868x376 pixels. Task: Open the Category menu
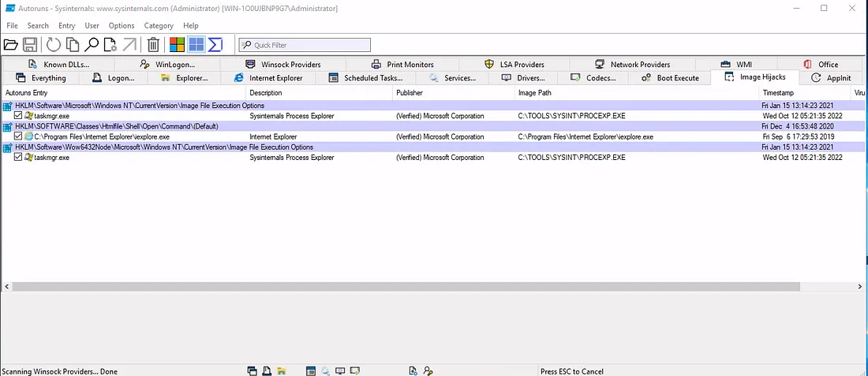[159, 26]
